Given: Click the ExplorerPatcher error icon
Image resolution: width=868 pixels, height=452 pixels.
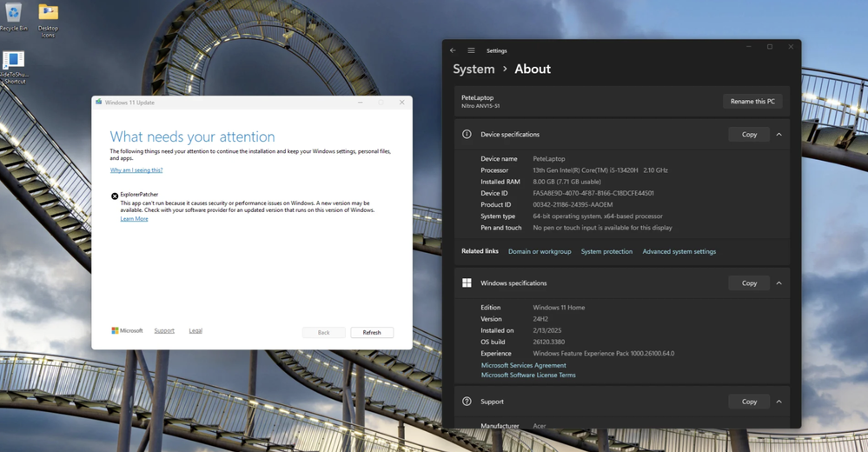Looking at the screenshot, I should pos(115,196).
